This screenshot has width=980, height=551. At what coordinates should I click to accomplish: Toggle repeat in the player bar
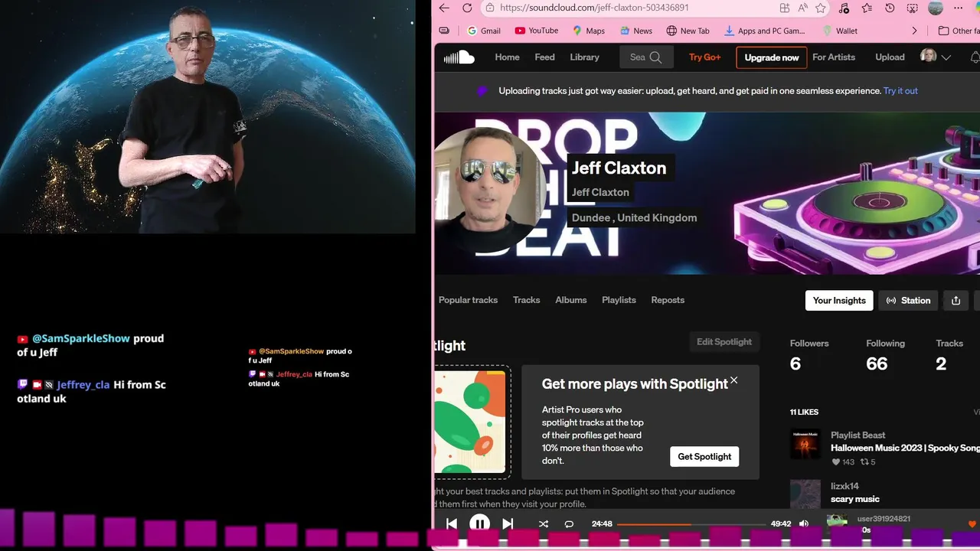pos(569,523)
